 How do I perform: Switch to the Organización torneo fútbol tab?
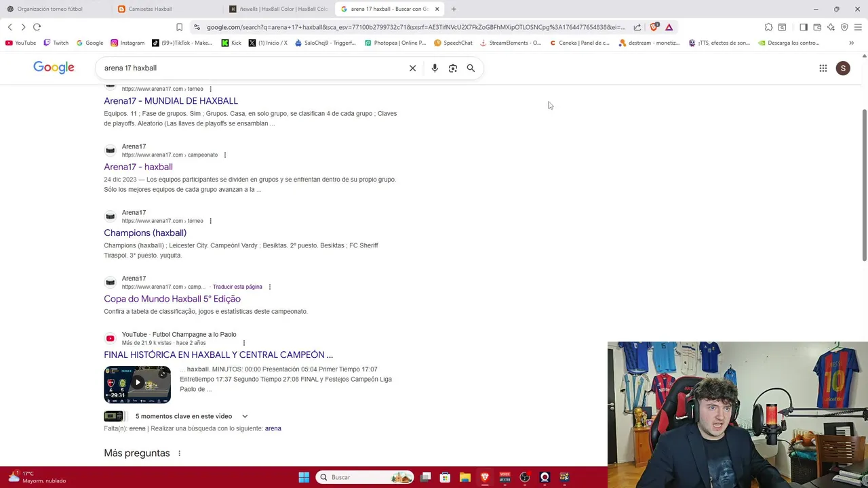(54, 9)
